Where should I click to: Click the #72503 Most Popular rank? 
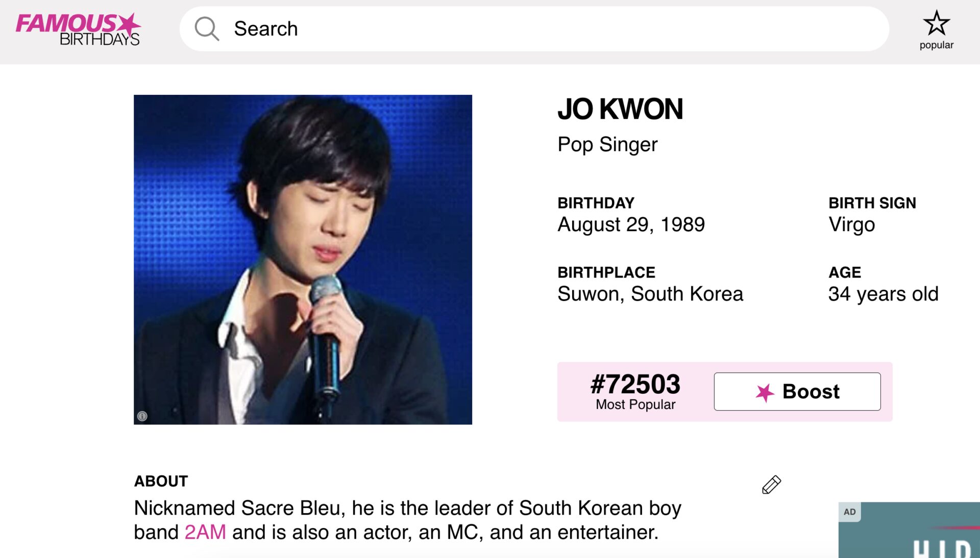pos(635,391)
